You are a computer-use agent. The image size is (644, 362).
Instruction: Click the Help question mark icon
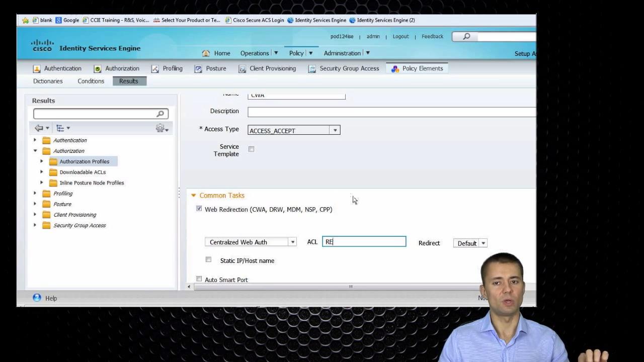37,298
